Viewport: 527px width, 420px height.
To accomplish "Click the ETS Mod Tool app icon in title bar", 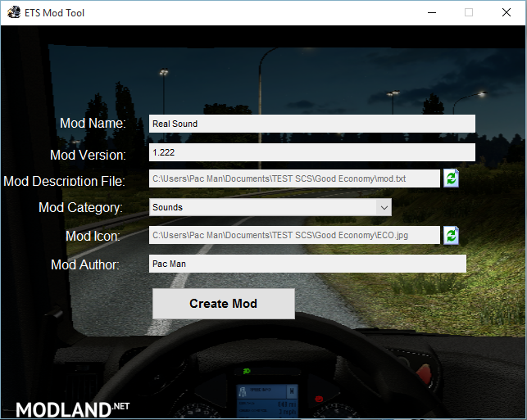I will 14,12.
